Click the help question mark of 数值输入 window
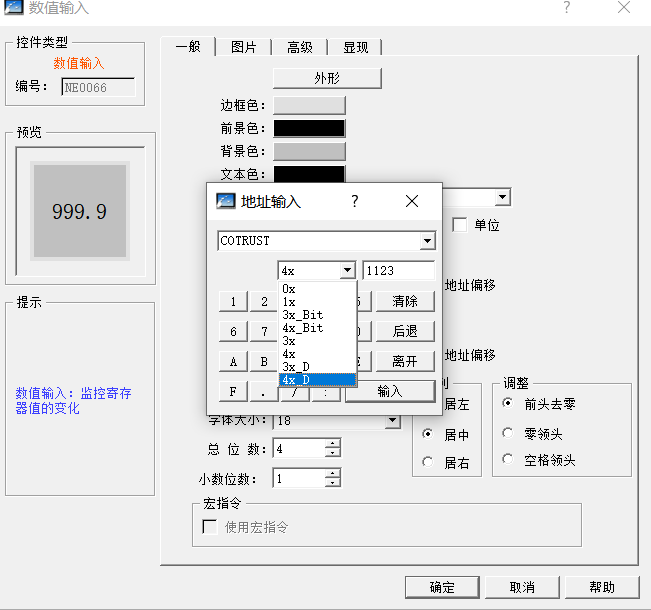651x610 pixels. [x=566, y=7]
